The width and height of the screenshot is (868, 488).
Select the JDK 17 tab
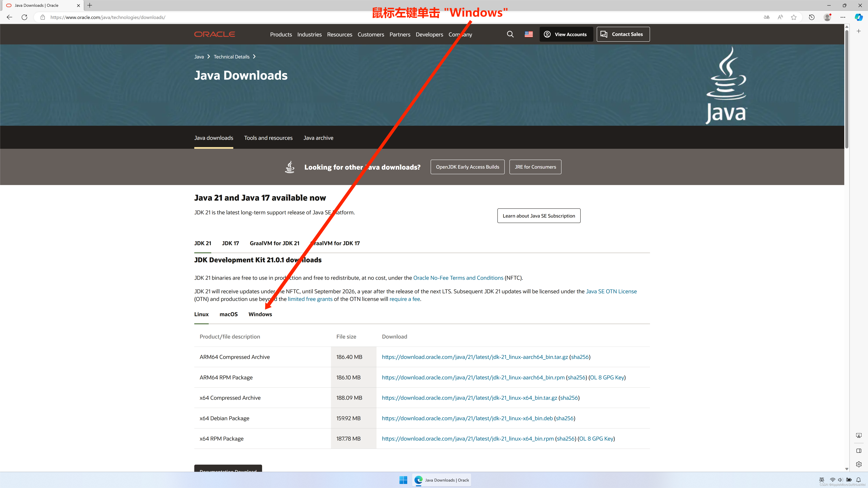(x=231, y=243)
